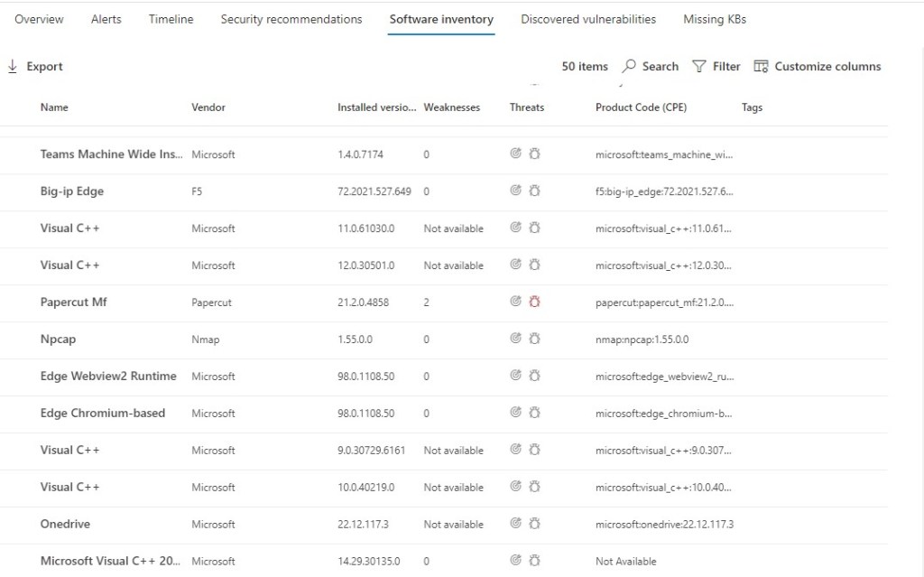The height and width of the screenshot is (577, 924).
Task: Click the Customize columns icon
Action: click(x=761, y=67)
